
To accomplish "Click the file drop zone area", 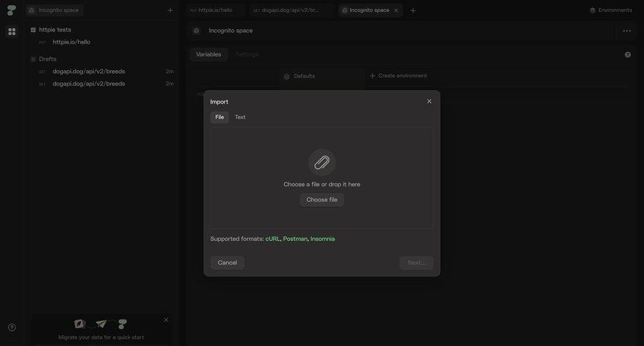I will coord(321,178).
